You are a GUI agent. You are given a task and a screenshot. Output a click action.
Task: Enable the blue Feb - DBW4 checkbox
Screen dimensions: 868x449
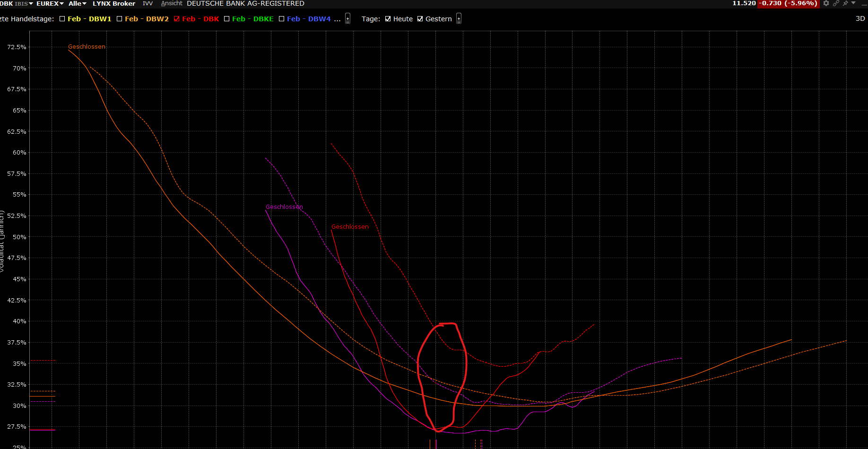(282, 19)
